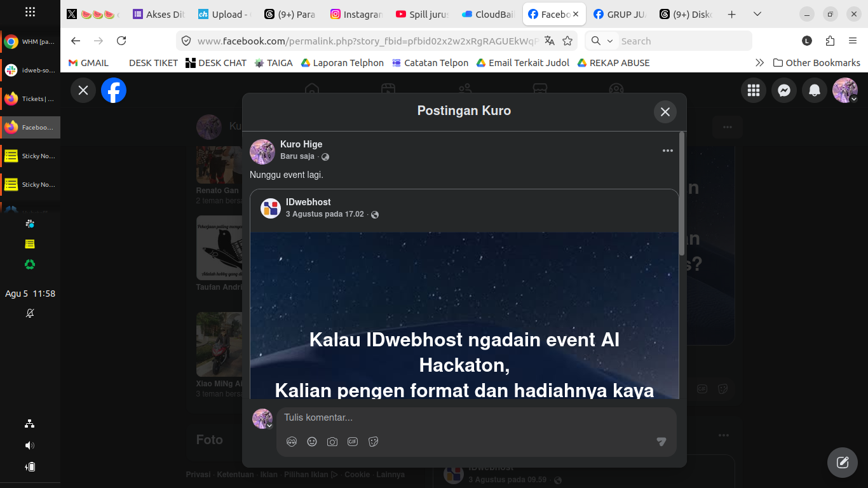Open the post options three-dot menu
This screenshot has height=488, width=868.
(x=667, y=151)
